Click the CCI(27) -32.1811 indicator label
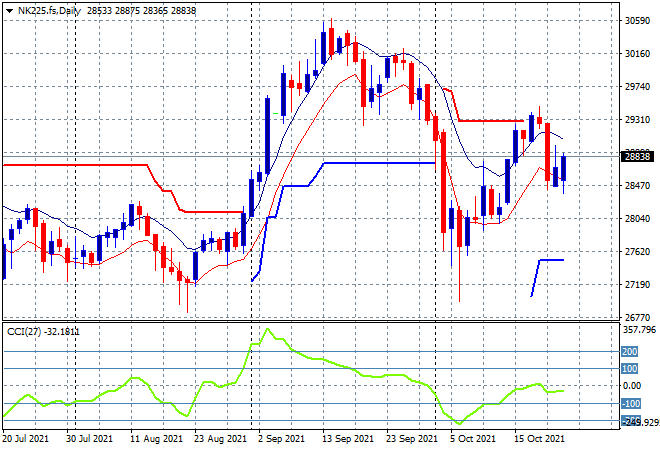The image size is (660, 450). pyautogui.click(x=43, y=332)
